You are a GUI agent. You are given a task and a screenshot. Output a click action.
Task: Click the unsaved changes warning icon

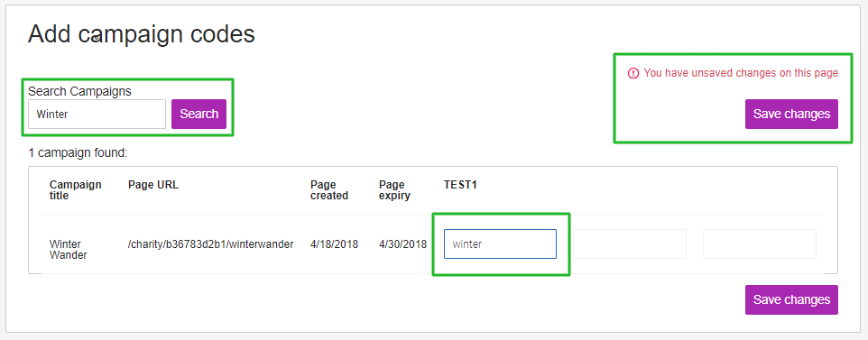pyautogui.click(x=633, y=73)
